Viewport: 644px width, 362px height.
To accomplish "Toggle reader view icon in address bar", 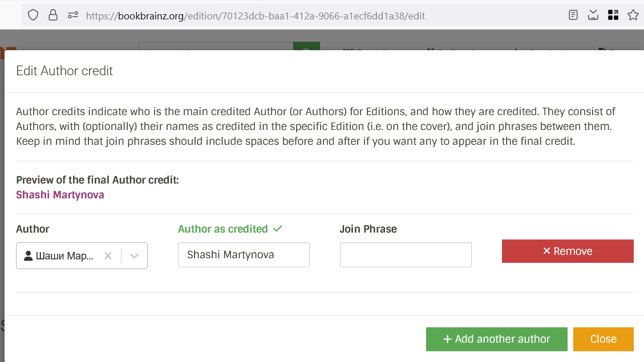I will point(573,15).
